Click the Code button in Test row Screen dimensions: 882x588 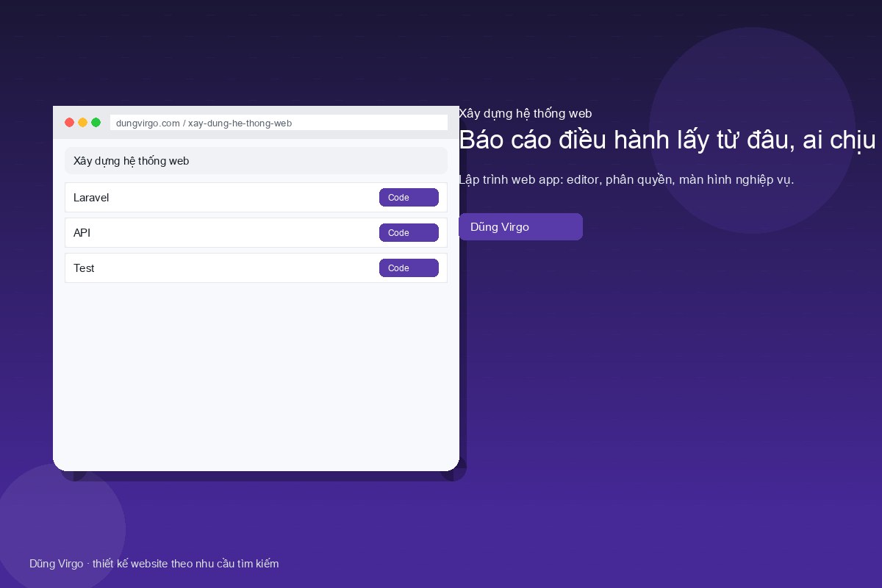click(x=409, y=268)
